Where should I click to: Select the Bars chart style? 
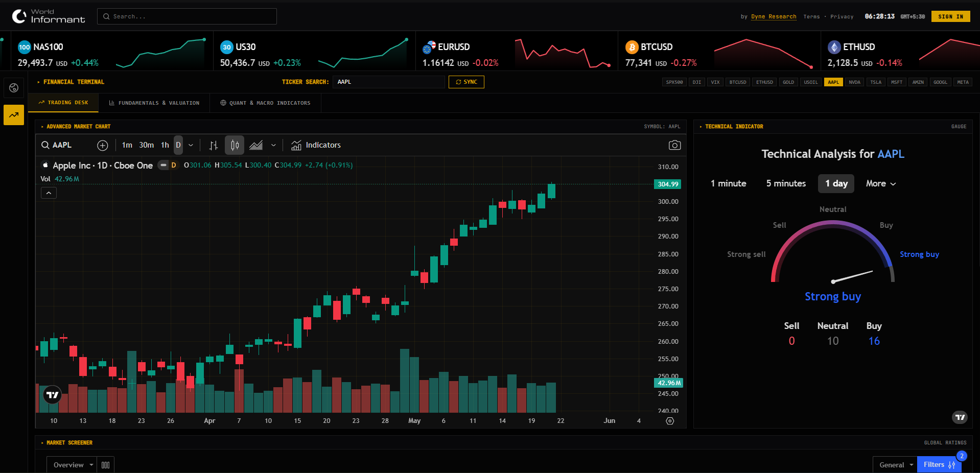coord(214,146)
